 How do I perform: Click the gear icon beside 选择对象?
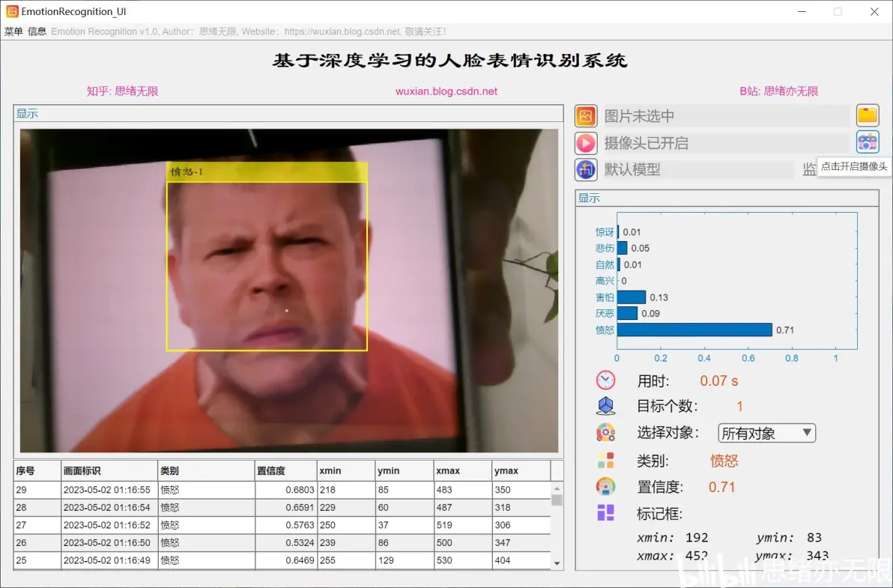click(x=605, y=433)
